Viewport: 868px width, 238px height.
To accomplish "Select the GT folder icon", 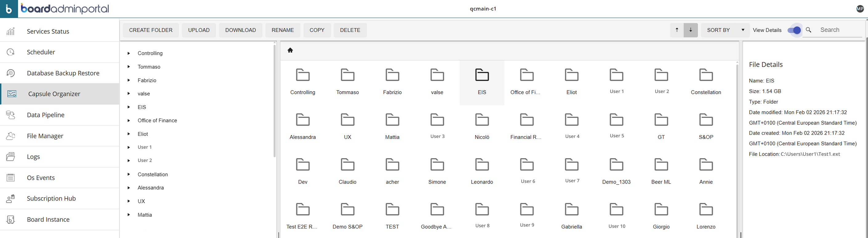I will tap(661, 120).
